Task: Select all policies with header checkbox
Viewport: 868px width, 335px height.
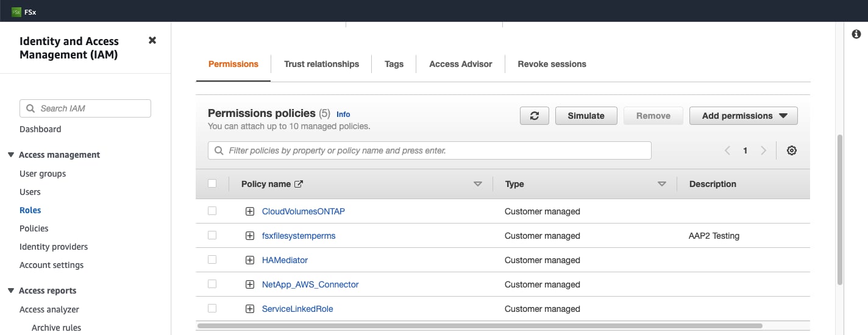Action: point(212,183)
